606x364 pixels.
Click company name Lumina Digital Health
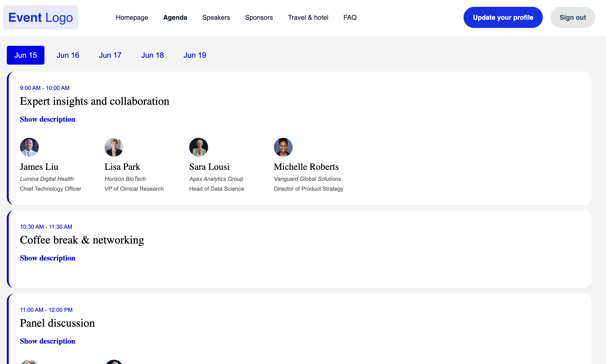click(47, 179)
